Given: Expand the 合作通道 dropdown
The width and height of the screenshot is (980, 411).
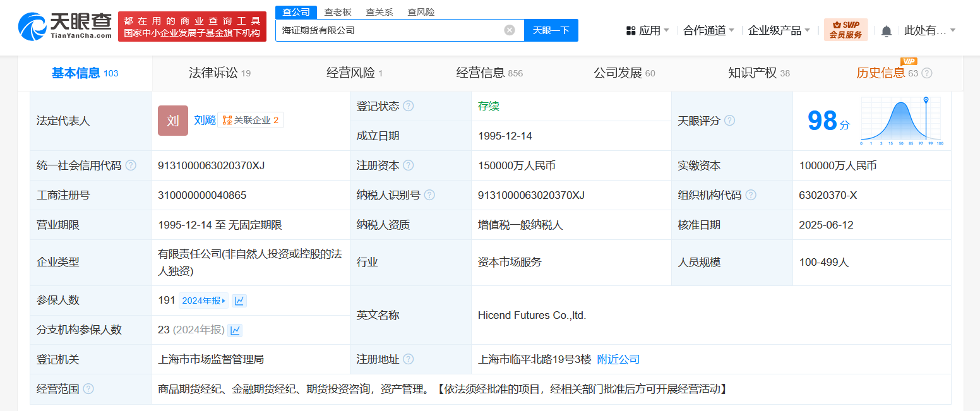Looking at the screenshot, I should (x=708, y=30).
